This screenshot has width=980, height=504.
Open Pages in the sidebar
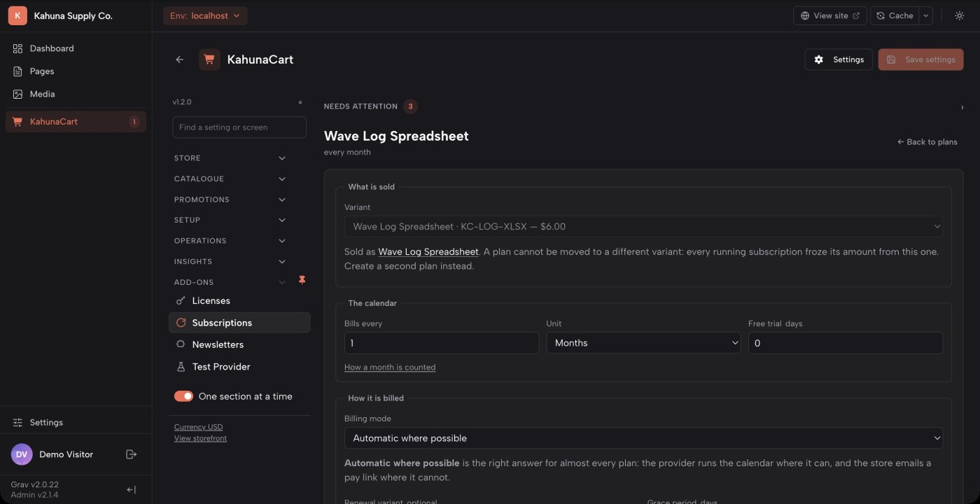click(76, 71)
